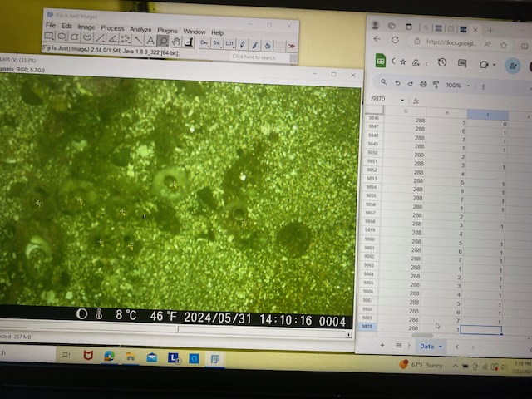Open the Process menu
Image resolution: width=532 pixels, height=399 pixels.
[112, 28]
